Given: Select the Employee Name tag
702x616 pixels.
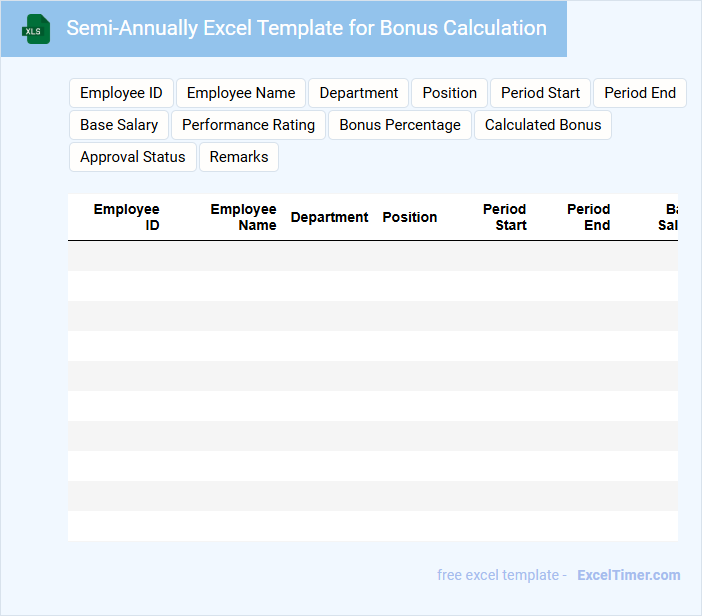Looking at the screenshot, I should coord(241,93).
